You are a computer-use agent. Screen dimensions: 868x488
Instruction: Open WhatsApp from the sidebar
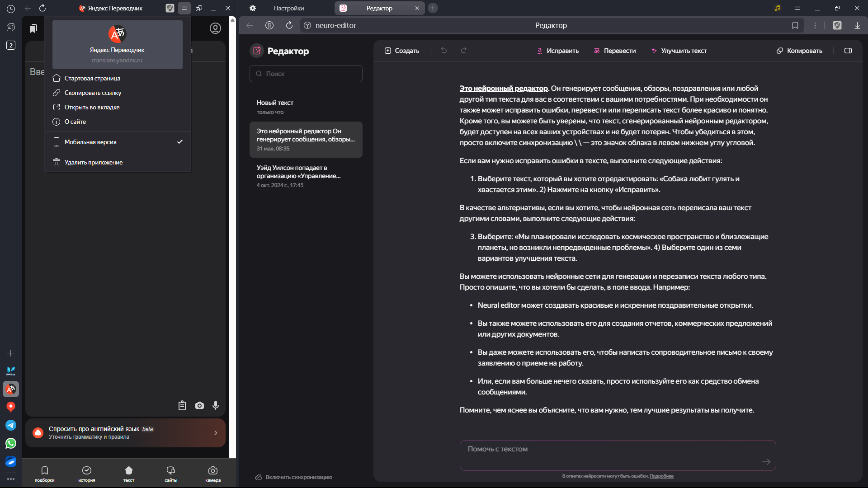[x=11, y=443]
